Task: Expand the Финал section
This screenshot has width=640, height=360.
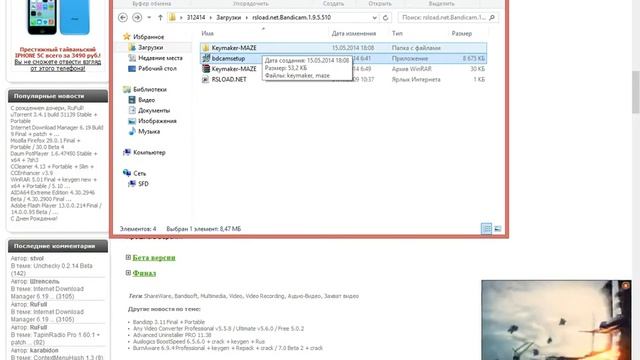Action: [128, 273]
